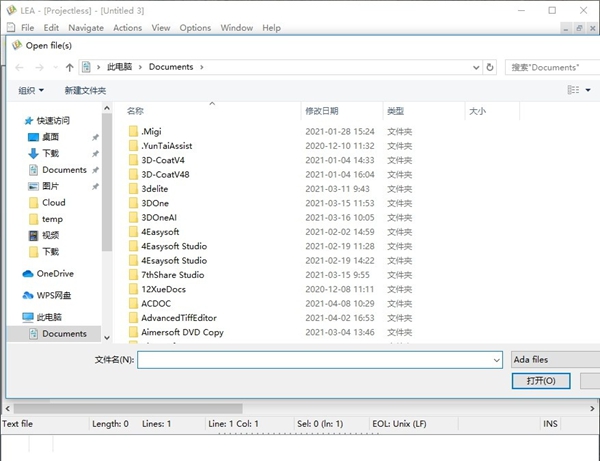
Task: Click the Back navigation arrow
Action: [19, 68]
